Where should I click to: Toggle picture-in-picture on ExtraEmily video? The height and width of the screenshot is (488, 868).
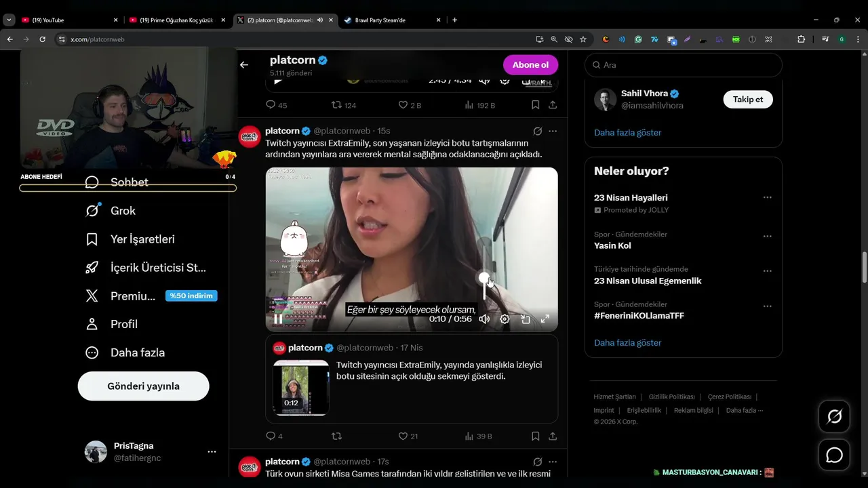[525, 319]
